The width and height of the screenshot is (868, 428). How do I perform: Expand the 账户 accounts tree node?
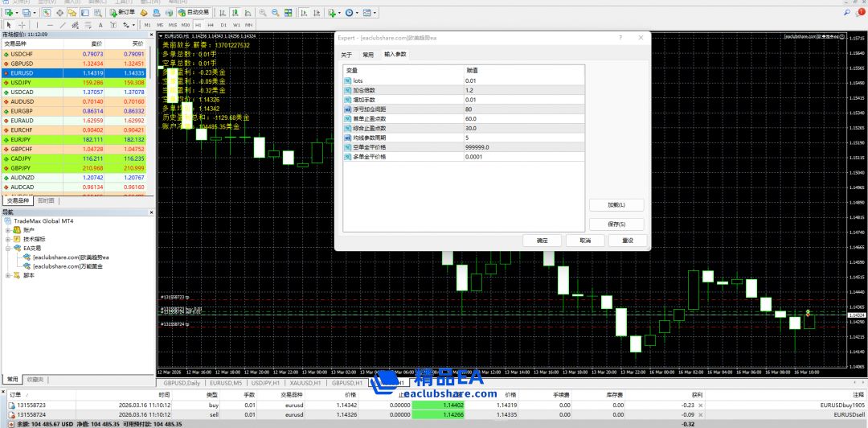pyautogui.click(x=8, y=230)
